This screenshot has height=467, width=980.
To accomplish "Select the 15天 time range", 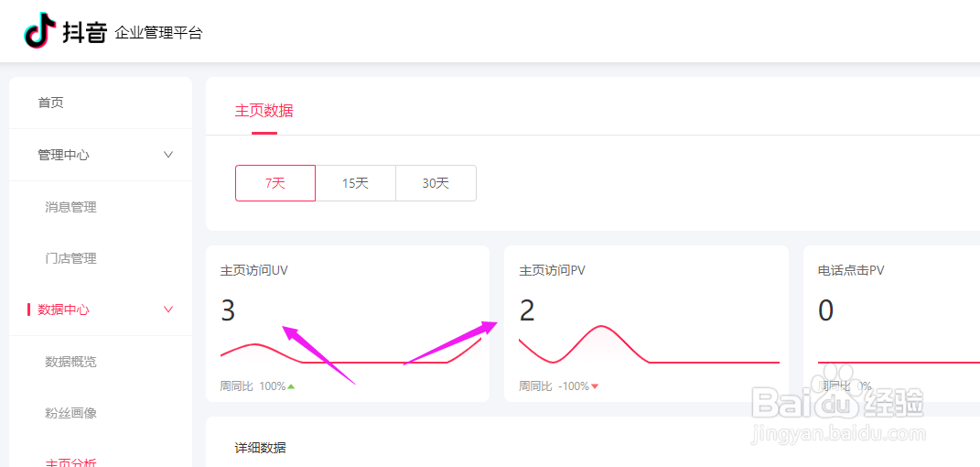I will (356, 183).
